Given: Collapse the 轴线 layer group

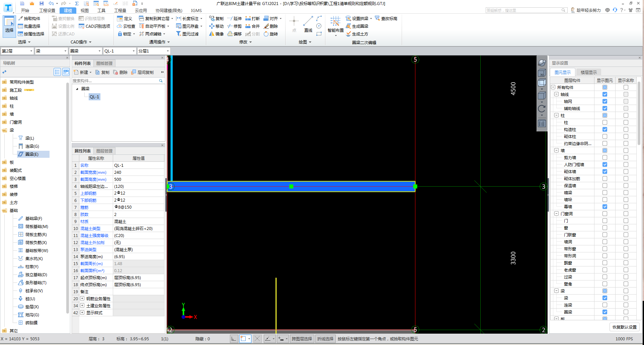Looking at the screenshot, I should pyautogui.click(x=556, y=94).
